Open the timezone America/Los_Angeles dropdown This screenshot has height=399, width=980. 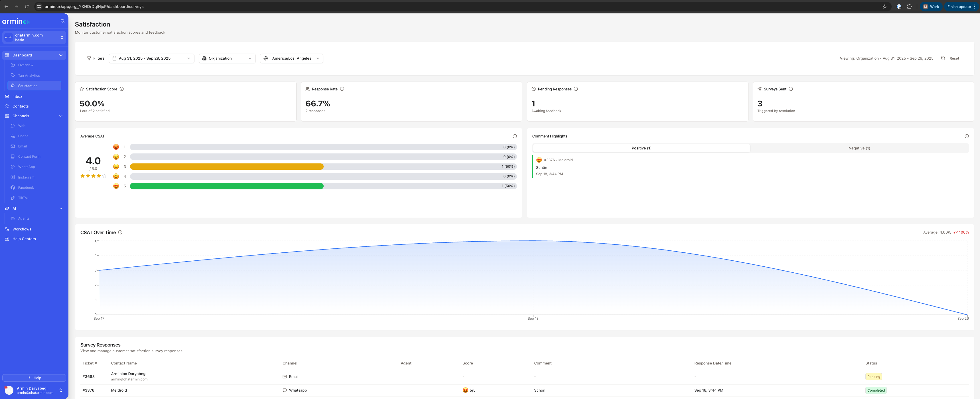coord(291,58)
